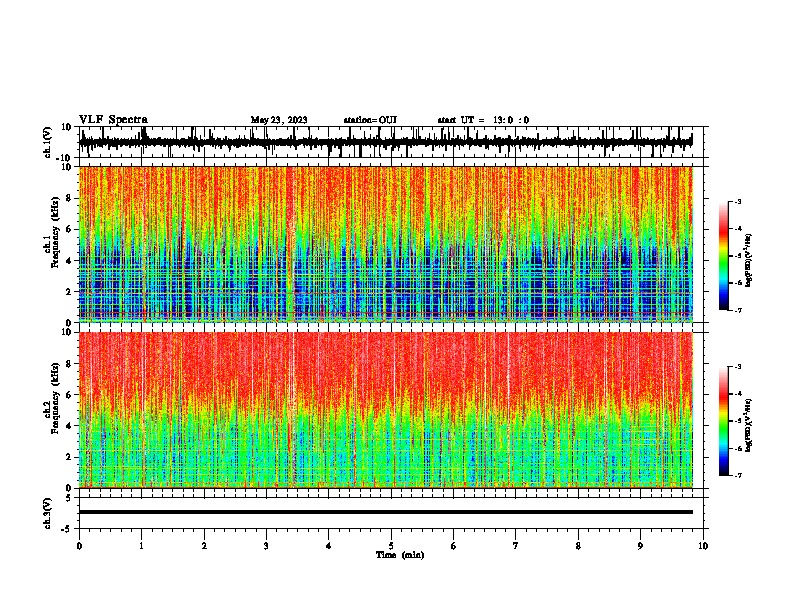The width and height of the screenshot is (792, 612).
Task: Click the ch.2 colorbar's log(PSD) units label
Action: coord(749,425)
